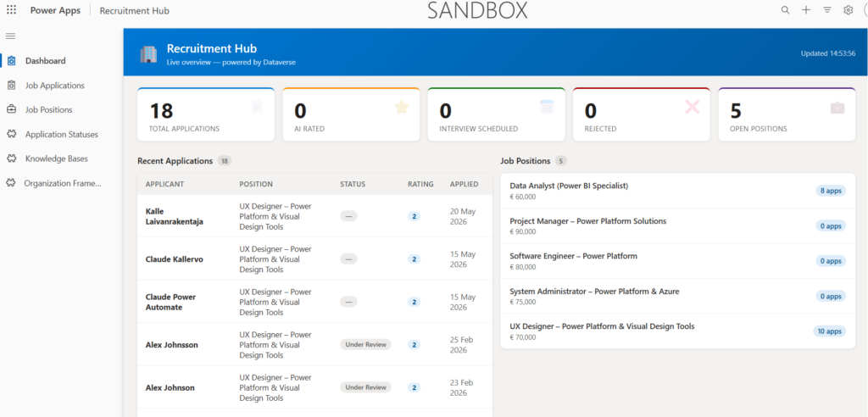Image resolution: width=868 pixels, height=417 pixels.
Task: Click the calendar icon on Interview Scheduled card
Action: (547, 107)
